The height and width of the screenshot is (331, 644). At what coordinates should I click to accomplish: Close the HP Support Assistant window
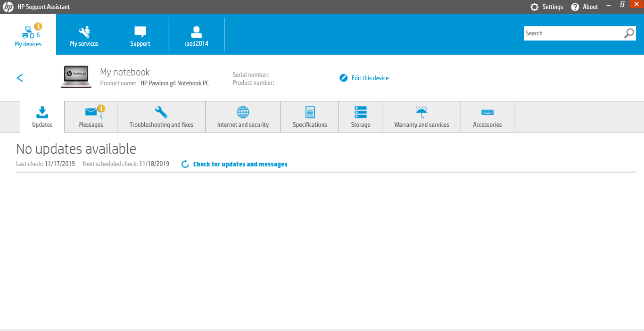pos(636,4)
